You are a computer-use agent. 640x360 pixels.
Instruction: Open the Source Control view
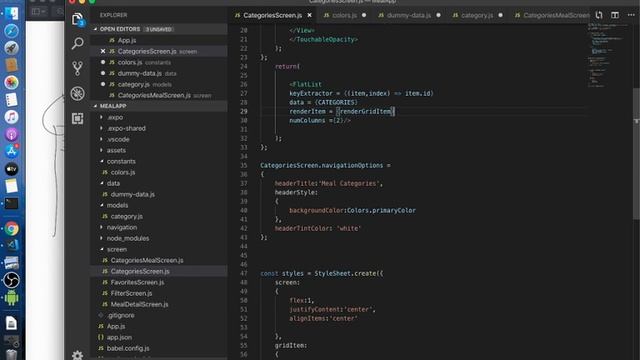[77, 68]
